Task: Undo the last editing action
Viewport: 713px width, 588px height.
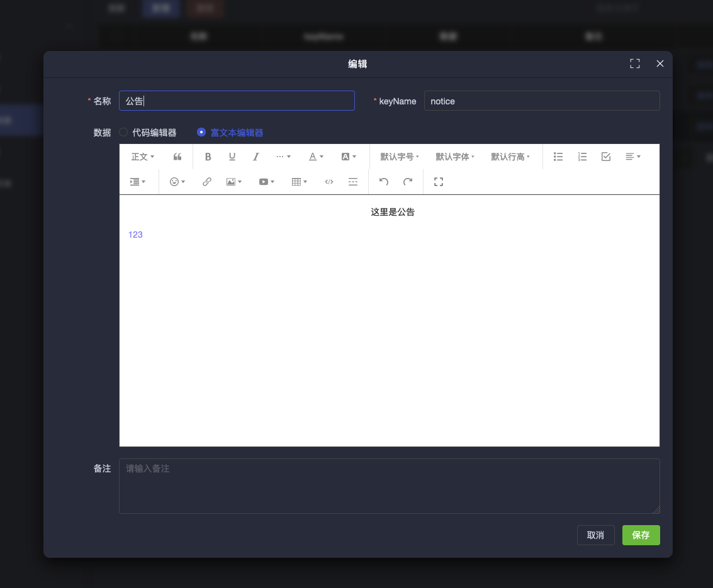Action: coord(384,182)
